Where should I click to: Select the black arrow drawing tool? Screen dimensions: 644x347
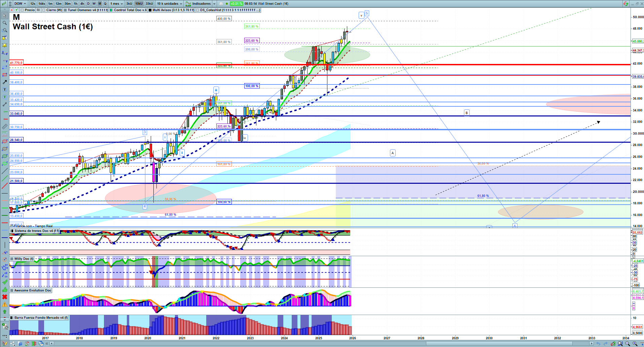pos(5,82)
